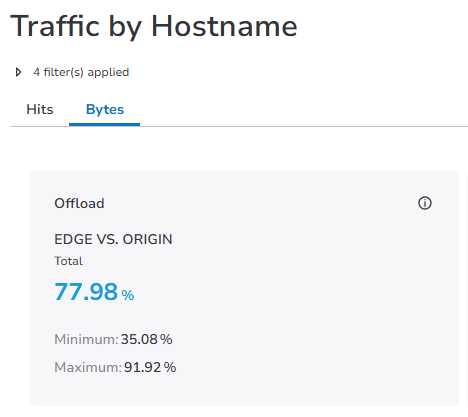Screen dimensions: 468x417
Task: Click the Minimum label text
Action: [x=86, y=339]
